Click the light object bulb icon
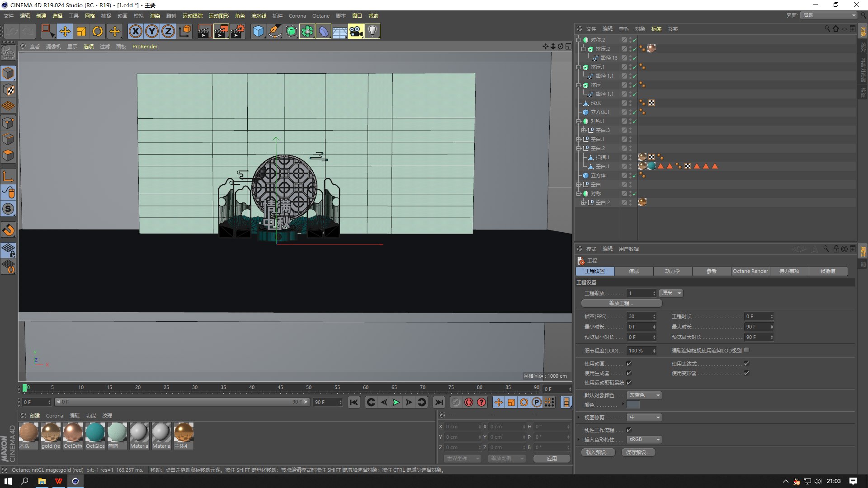Image resolution: width=868 pixels, height=488 pixels. coord(372,31)
